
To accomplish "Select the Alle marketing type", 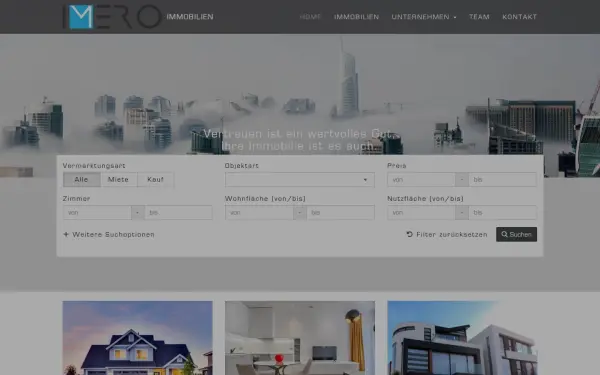I will (x=82, y=179).
